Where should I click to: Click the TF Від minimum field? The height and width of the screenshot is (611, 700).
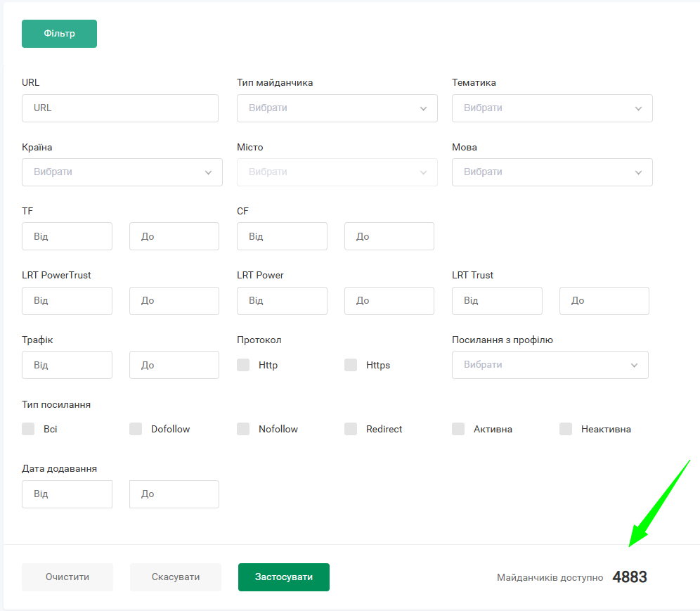point(67,236)
